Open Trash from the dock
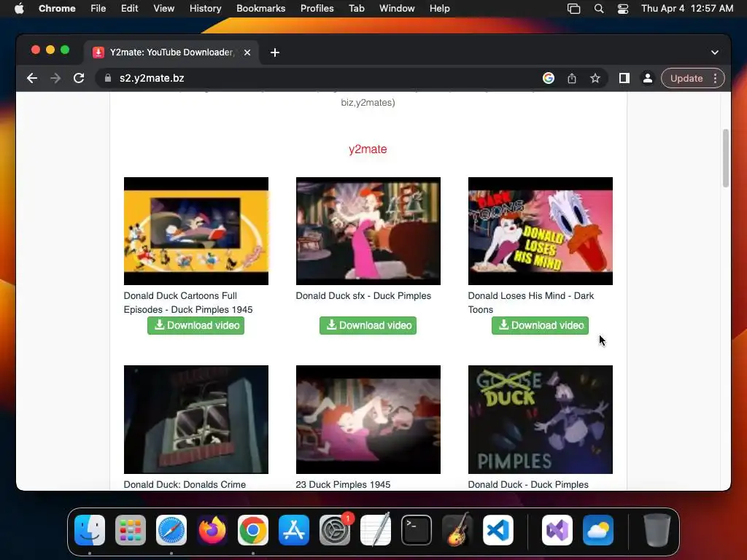This screenshot has width=747, height=560. pos(657,530)
